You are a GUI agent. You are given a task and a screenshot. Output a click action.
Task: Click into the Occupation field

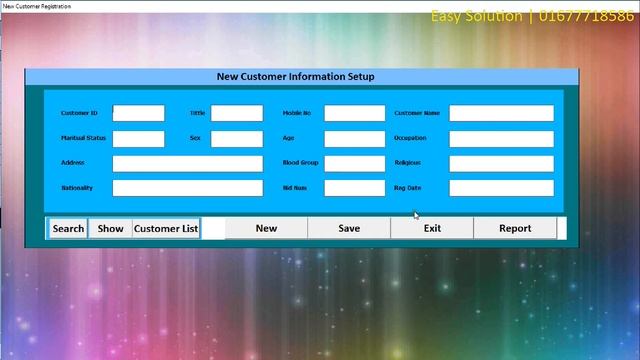[x=502, y=139]
